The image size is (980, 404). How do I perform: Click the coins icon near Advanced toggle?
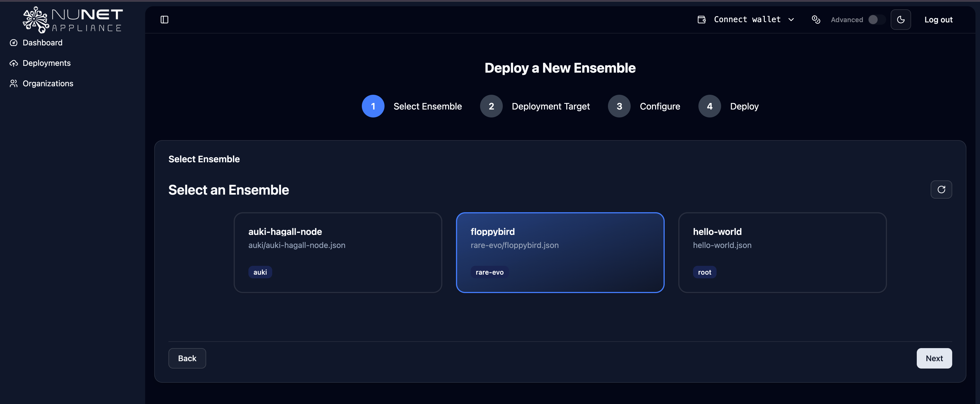[x=816, y=19]
